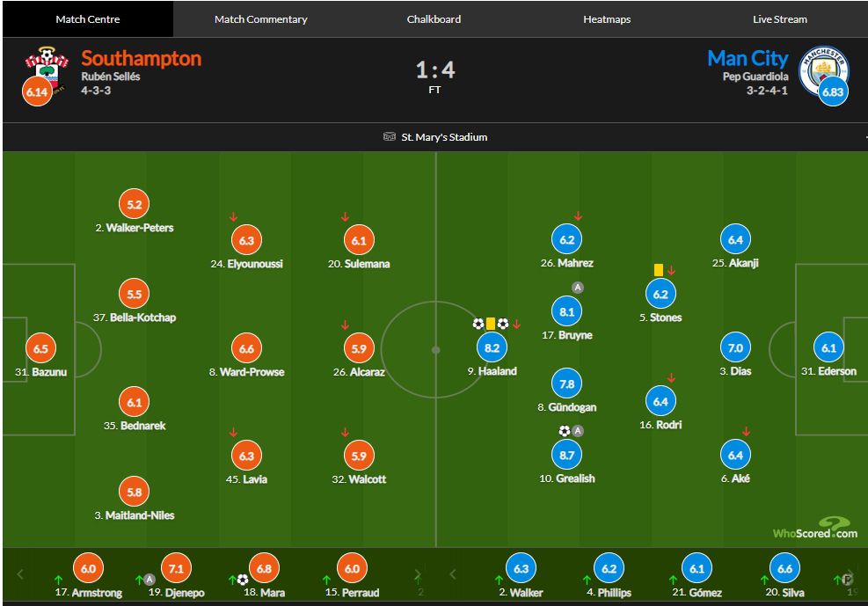868x606 pixels.
Task: Show the Heatmaps tab
Action: pyautogui.click(x=607, y=19)
